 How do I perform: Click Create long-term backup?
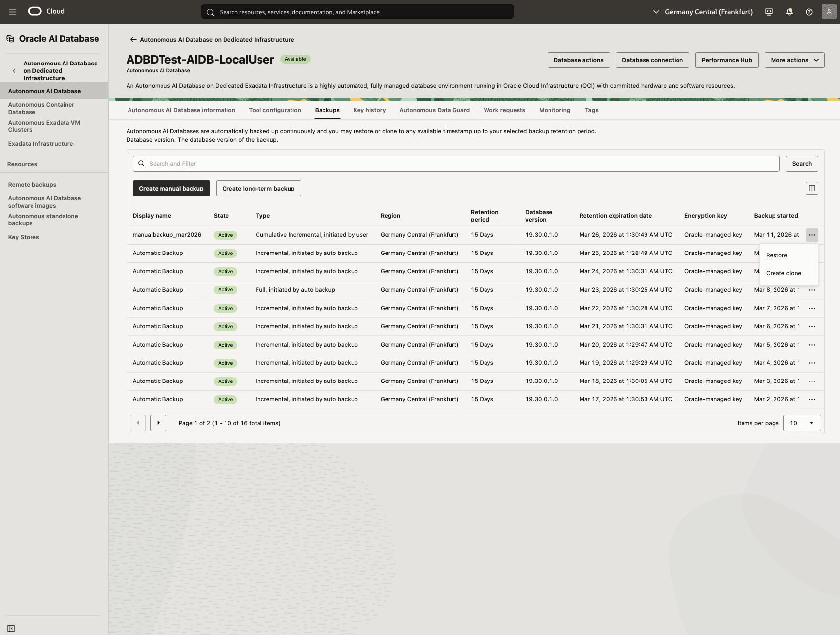258,189
